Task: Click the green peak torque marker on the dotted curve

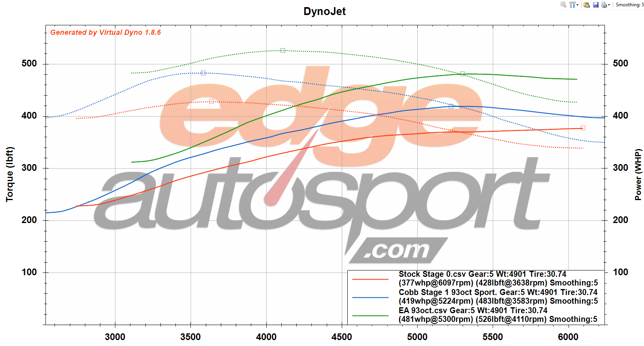Action: tap(282, 51)
